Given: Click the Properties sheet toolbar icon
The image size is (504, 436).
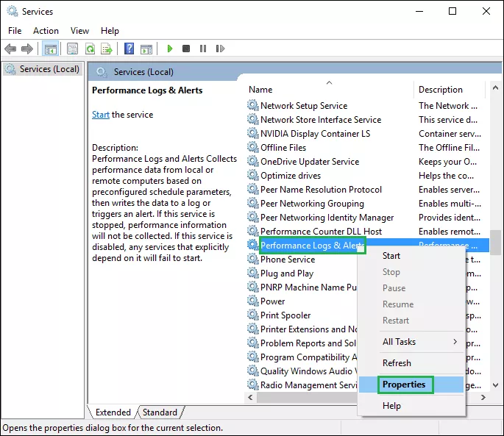Looking at the screenshot, I should click(72, 49).
